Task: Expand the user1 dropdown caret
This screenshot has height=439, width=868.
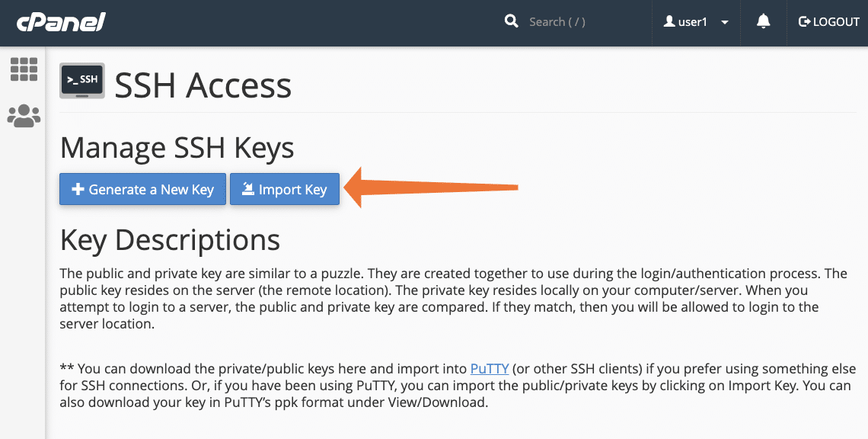Action: (x=725, y=23)
